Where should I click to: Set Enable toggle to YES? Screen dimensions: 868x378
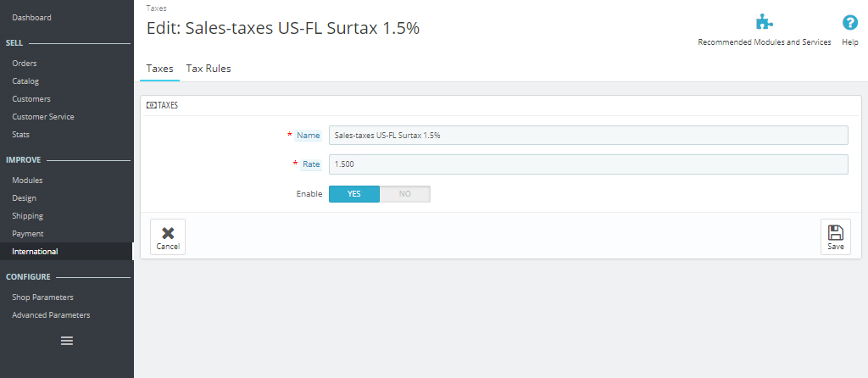point(354,194)
